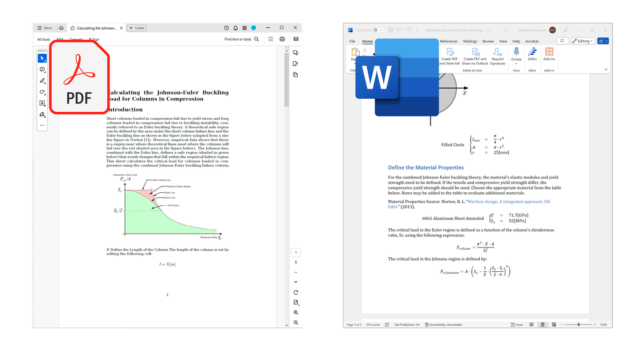This screenshot has width=644, height=355.
Task: Open Request Signatures in the Word ribbon
Action: 498,56
